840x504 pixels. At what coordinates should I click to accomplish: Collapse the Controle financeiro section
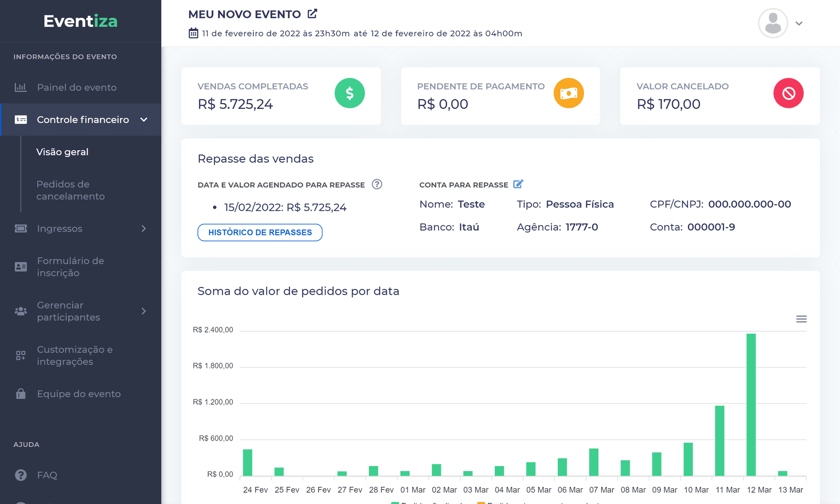[143, 119]
